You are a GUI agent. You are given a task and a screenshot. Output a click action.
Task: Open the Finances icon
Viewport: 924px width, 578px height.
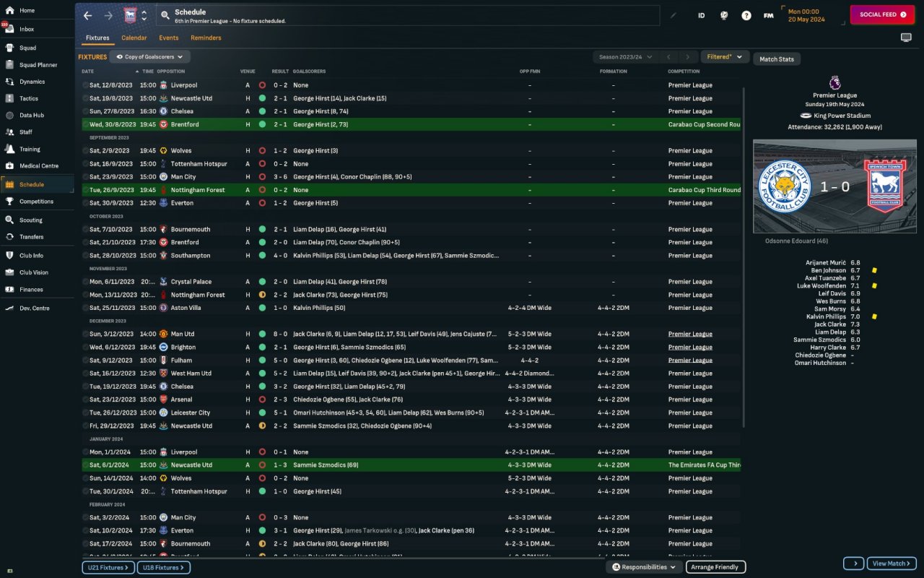click(x=9, y=289)
